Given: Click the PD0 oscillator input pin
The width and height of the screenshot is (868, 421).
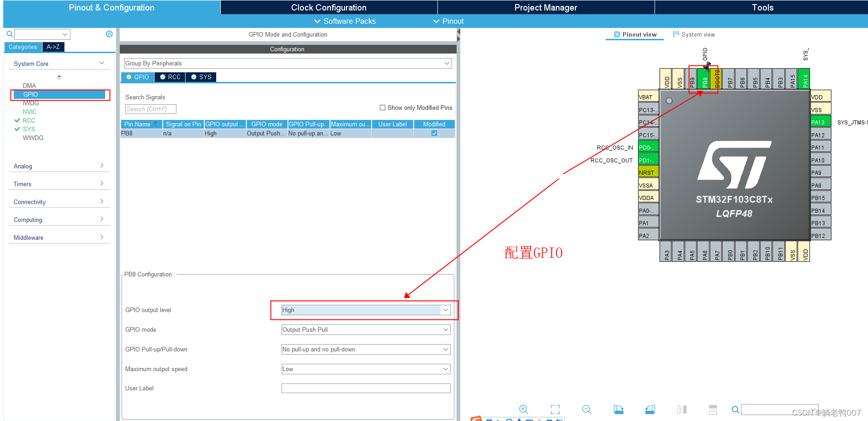Looking at the screenshot, I should (x=648, y=147).
